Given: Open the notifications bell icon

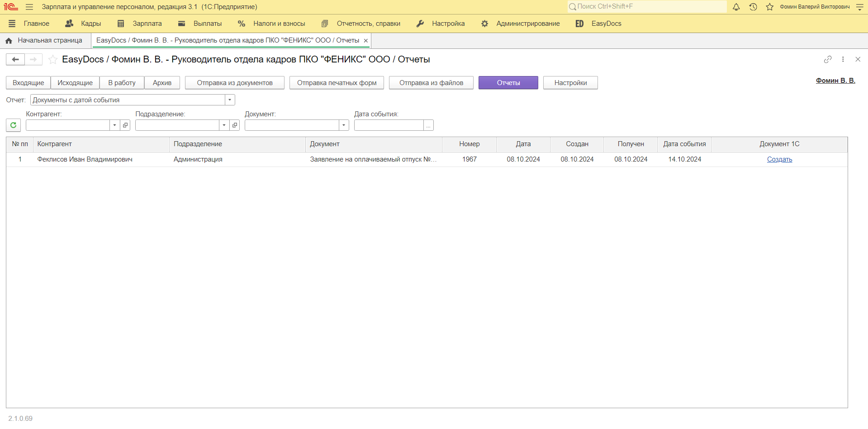Looking at the screenshot, I should coord(736,7).
